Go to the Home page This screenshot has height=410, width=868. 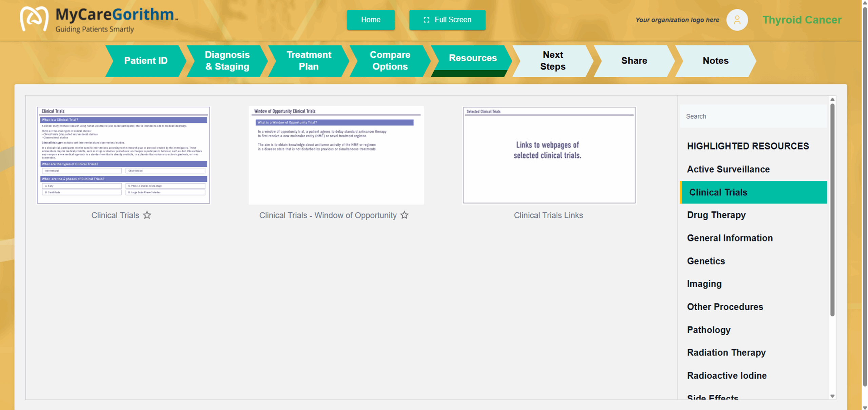click(370, 20)
